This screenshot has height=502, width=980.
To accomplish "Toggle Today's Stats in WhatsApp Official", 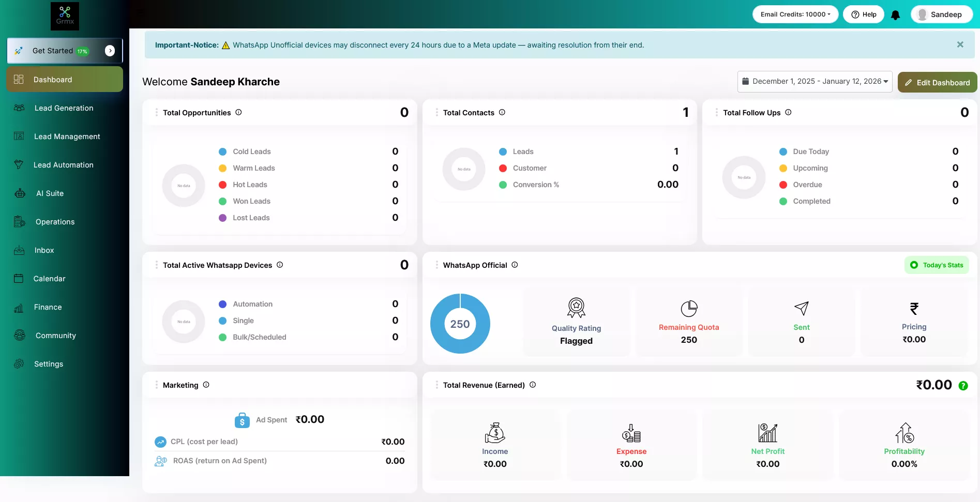I will (937, 265).
